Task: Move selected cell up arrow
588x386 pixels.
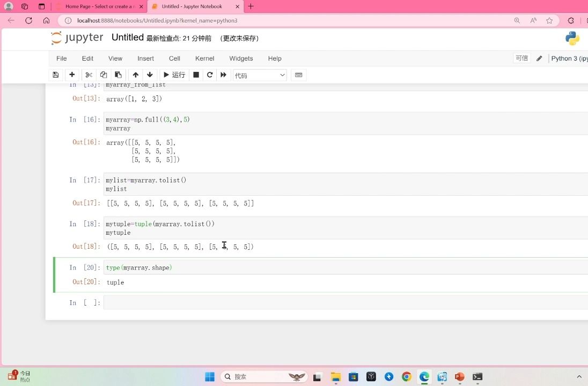Action: [136, 75]
